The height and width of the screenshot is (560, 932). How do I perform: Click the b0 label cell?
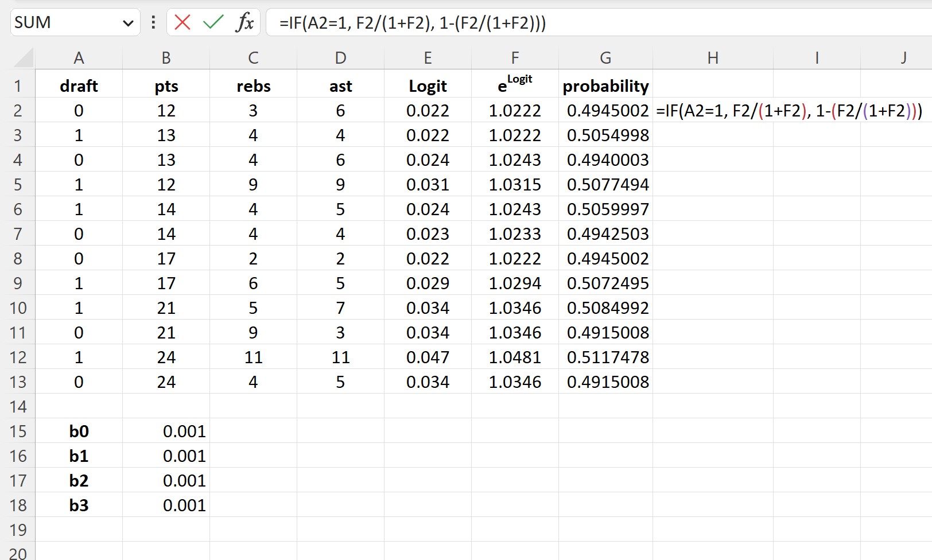click(79, 431)
